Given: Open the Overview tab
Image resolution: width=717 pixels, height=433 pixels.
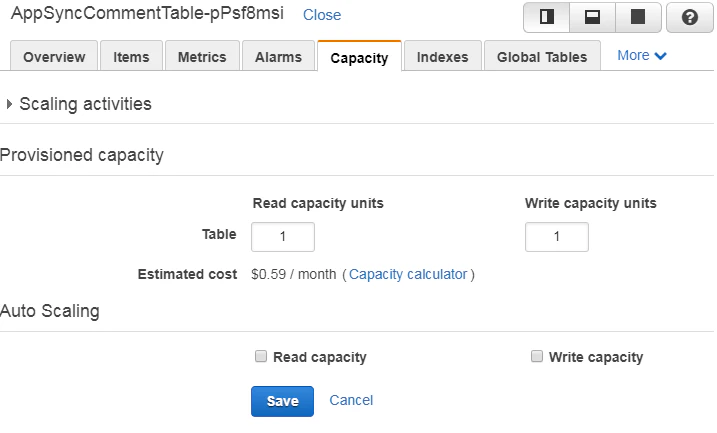Looking at the screenshot, I should 54,57.
